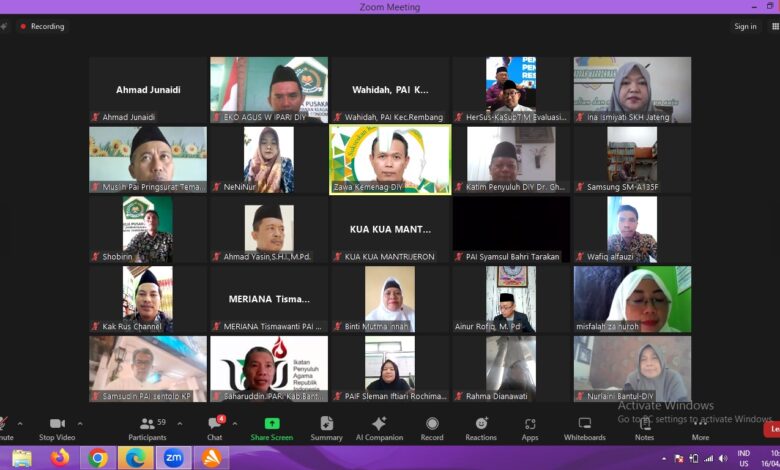Select highlighted Zawa Kemenag DIY tile
This screenshot has height=470, width=780.
[390, 160]
